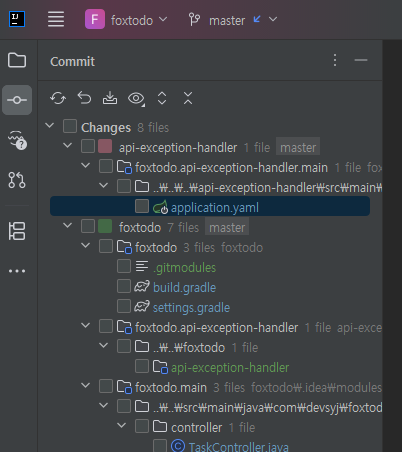Click the Gradle elephant icon of build.gradle
402x452 pixels.
point(142,287)
